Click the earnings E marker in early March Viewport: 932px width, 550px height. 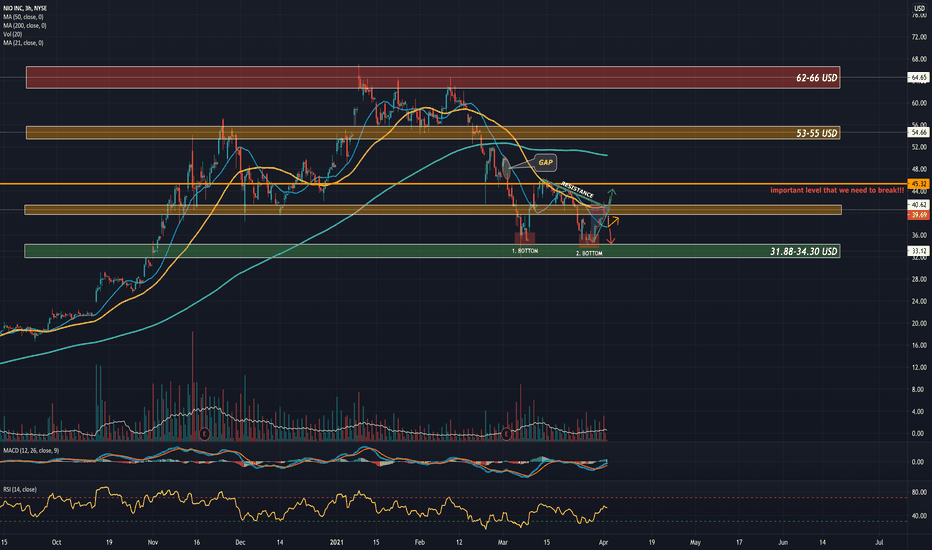click(506, 434)
